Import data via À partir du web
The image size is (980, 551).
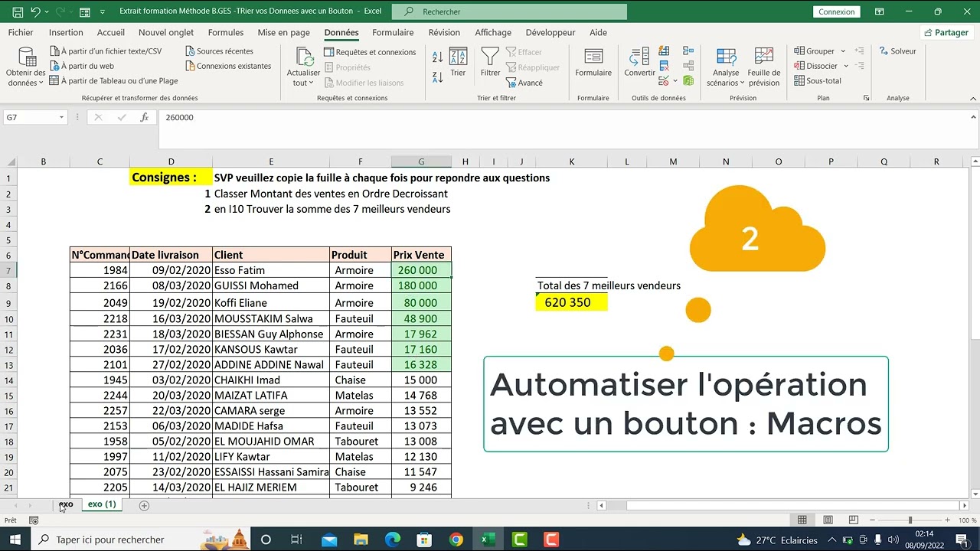pyautogui.click(x=82, y=66)
